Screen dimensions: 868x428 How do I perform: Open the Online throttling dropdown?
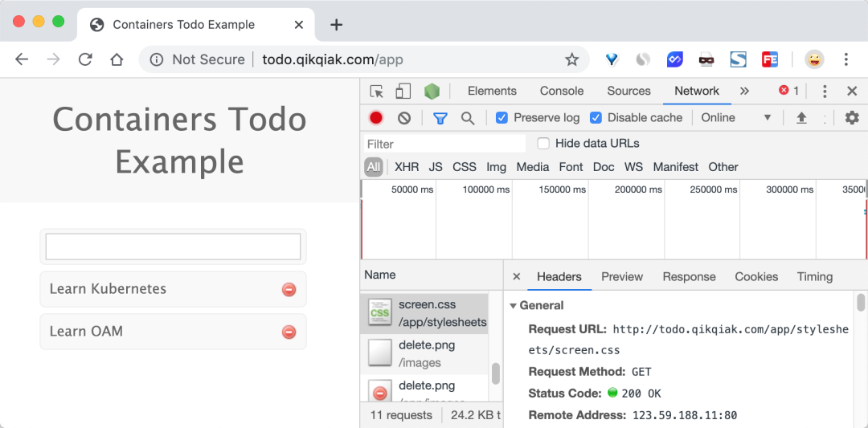[736, 118]
